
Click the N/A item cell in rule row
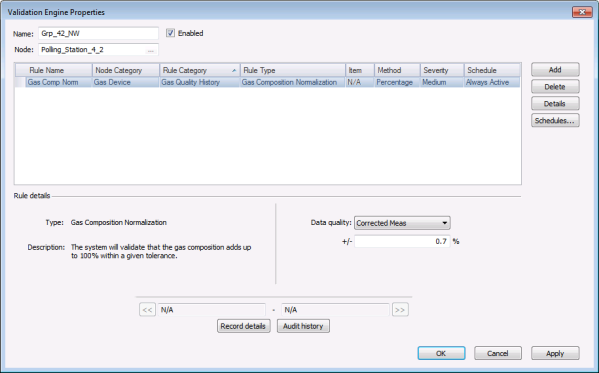(360, 82)
